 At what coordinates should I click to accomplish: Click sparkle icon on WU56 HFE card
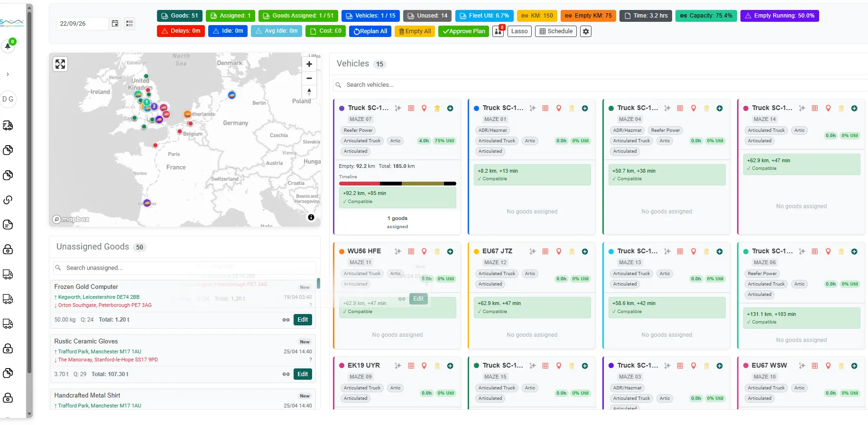pos(398,251)
